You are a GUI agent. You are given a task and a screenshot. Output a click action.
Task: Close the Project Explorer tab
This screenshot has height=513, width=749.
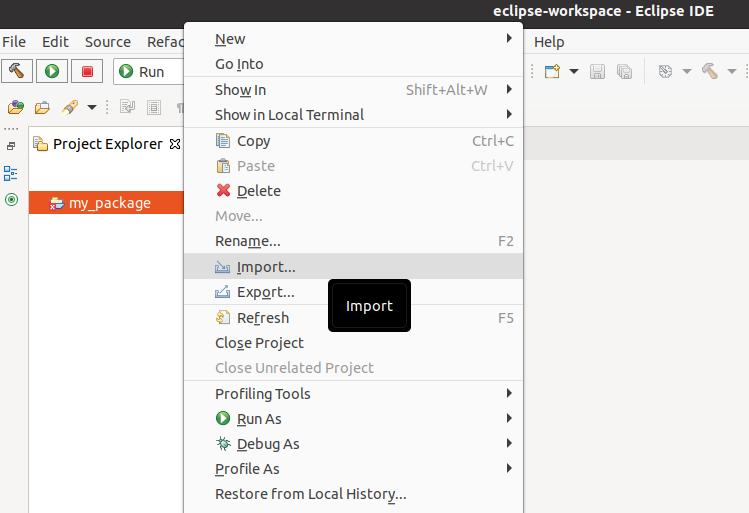(175, 144)
